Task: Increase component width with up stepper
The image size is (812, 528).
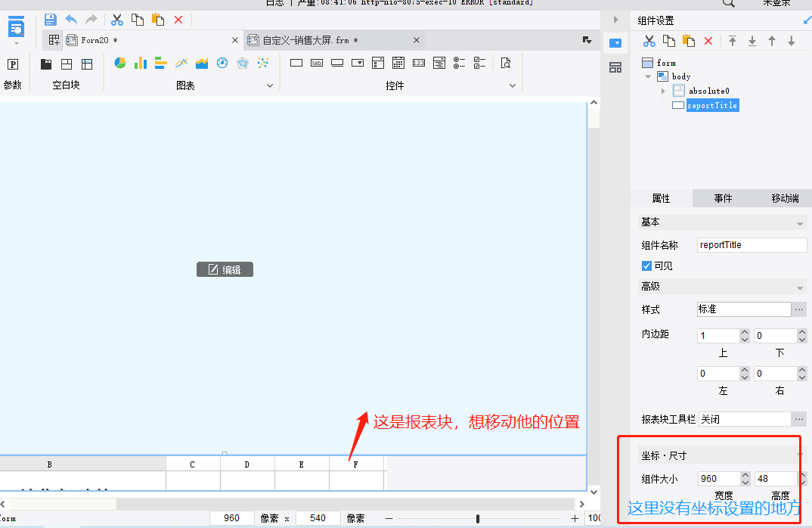Action: (x=745, y=475)
